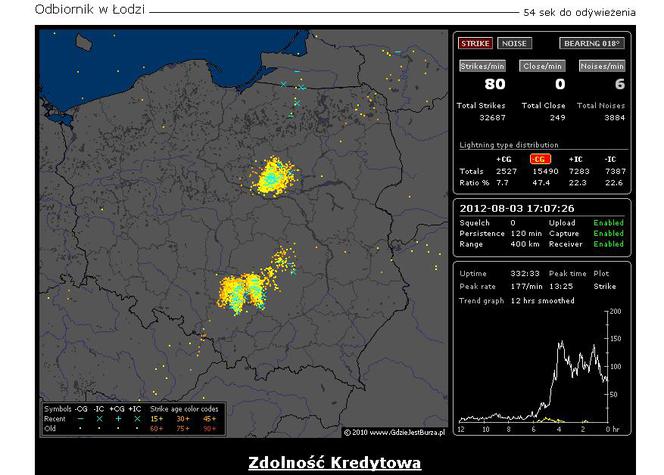Click the Lightning type distribution heading
The width and height of the screenshot is (664, 475).
coord(509,145)
